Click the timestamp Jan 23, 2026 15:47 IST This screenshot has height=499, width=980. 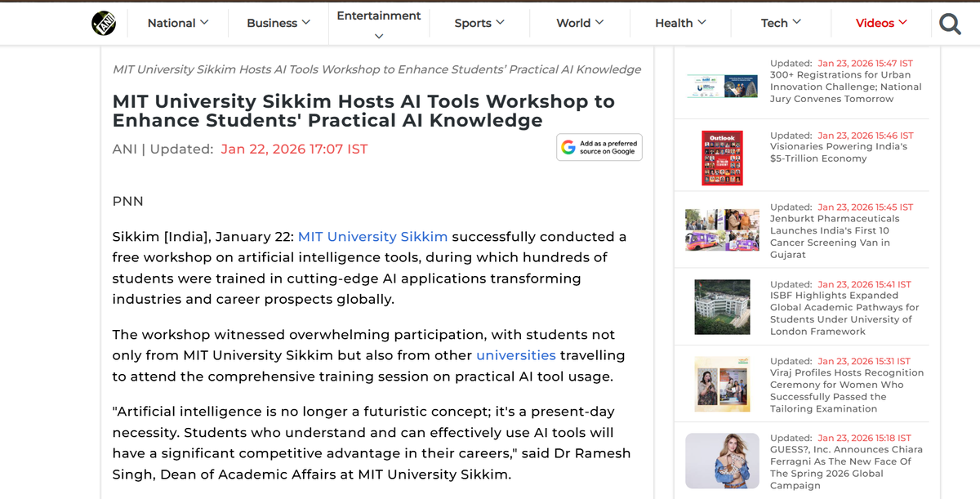865,63
